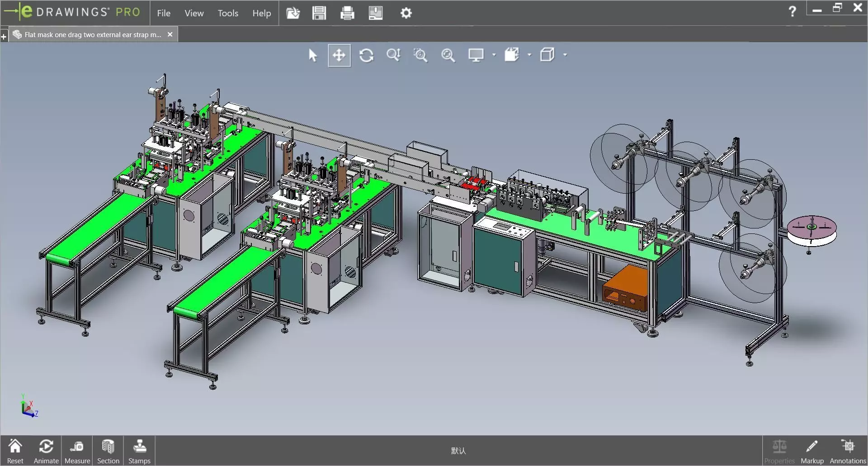The image size is (868, 466).
Task: Open the Measure tool
Action: 77,451
